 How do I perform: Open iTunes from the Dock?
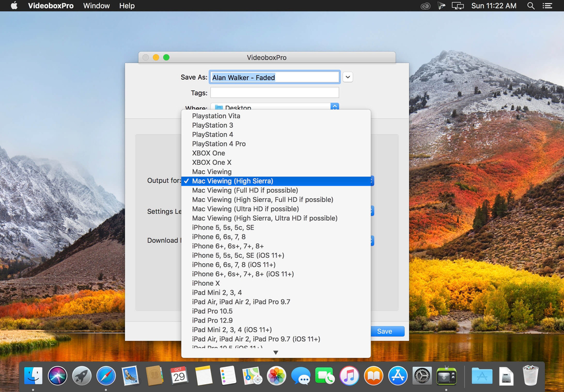pos(349,376)
